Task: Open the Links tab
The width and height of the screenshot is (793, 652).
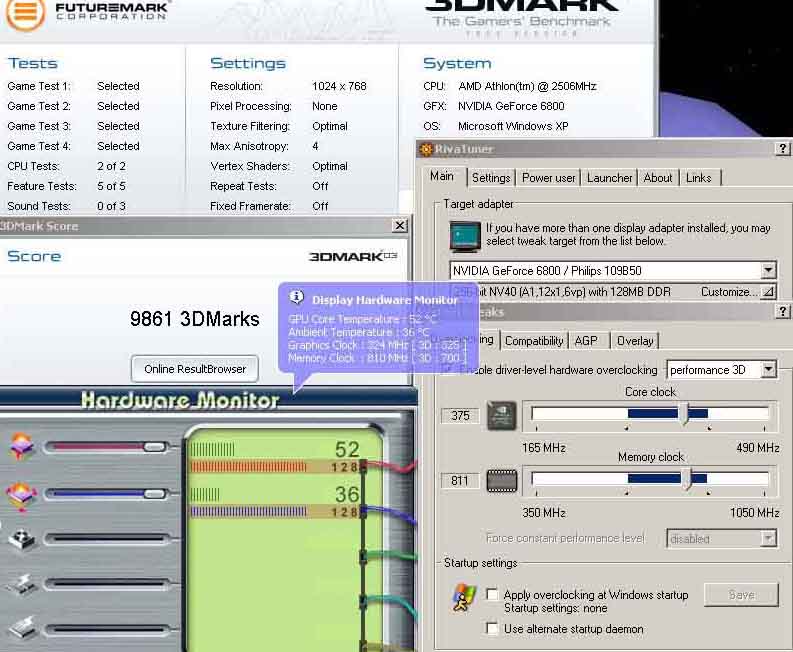Action: click(699, 178)
